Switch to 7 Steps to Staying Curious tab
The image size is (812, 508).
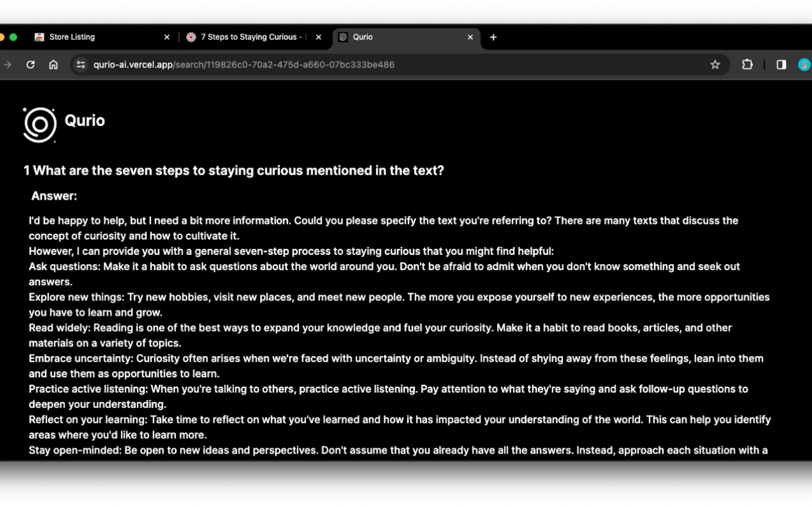tap(248, 37)
